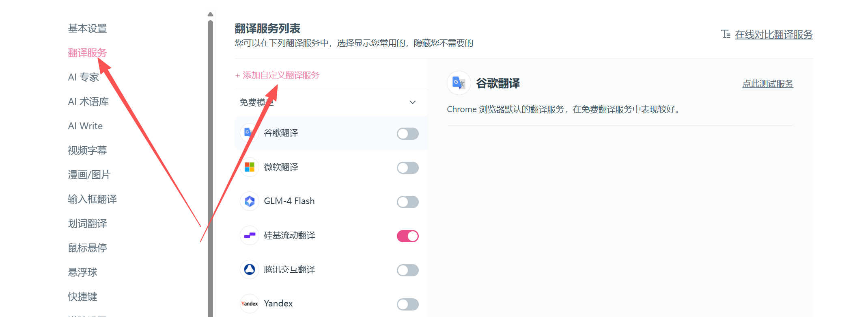Click the GLM-4 Flash service icon
The width and height of the screenshot is (868, 317).
(250, 201)
